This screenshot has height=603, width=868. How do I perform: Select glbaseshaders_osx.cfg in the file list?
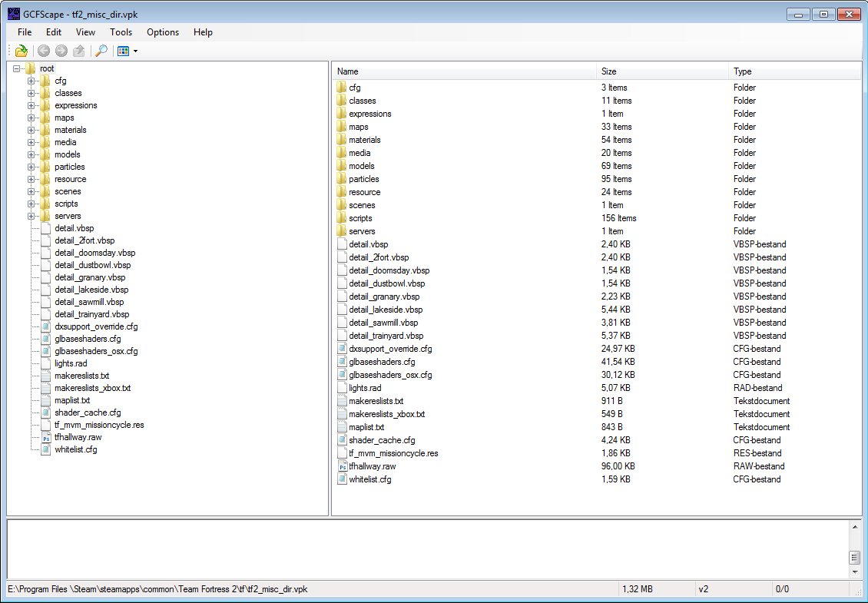pyautogui.click(x=390, y=375)
